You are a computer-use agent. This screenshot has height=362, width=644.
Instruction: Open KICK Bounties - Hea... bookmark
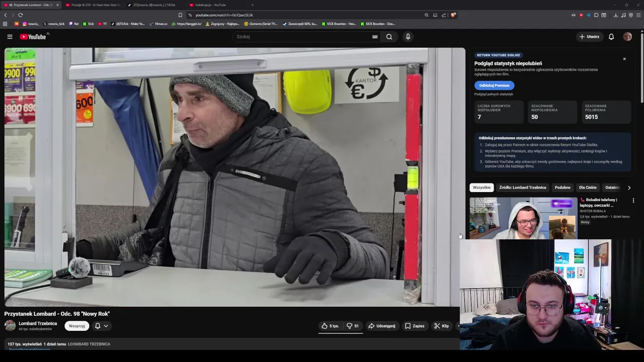click(339, 24)
